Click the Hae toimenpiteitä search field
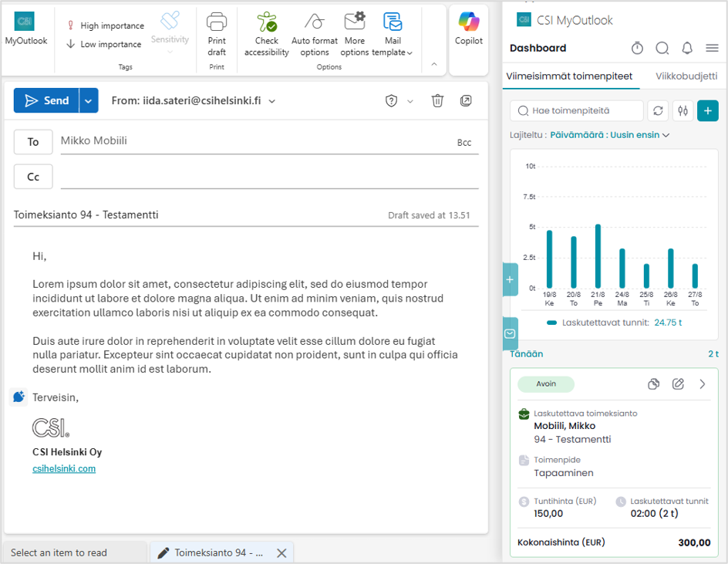The width and height of the screenshot is (728, 564). click(577, 110)
